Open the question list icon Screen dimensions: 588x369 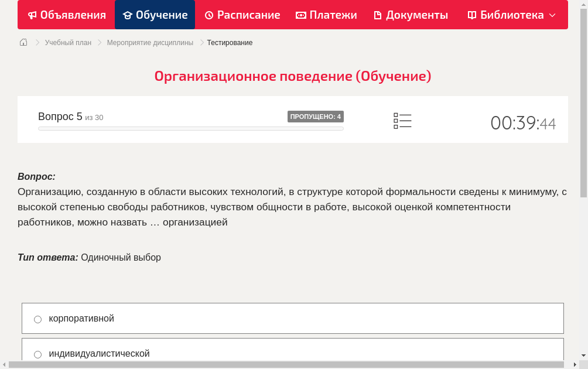pos(402,121)
